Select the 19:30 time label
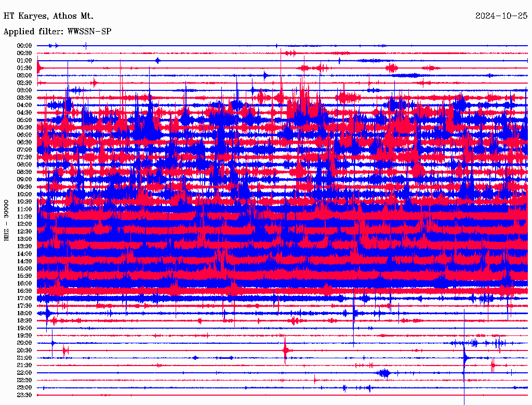 [x=24, y=336]
